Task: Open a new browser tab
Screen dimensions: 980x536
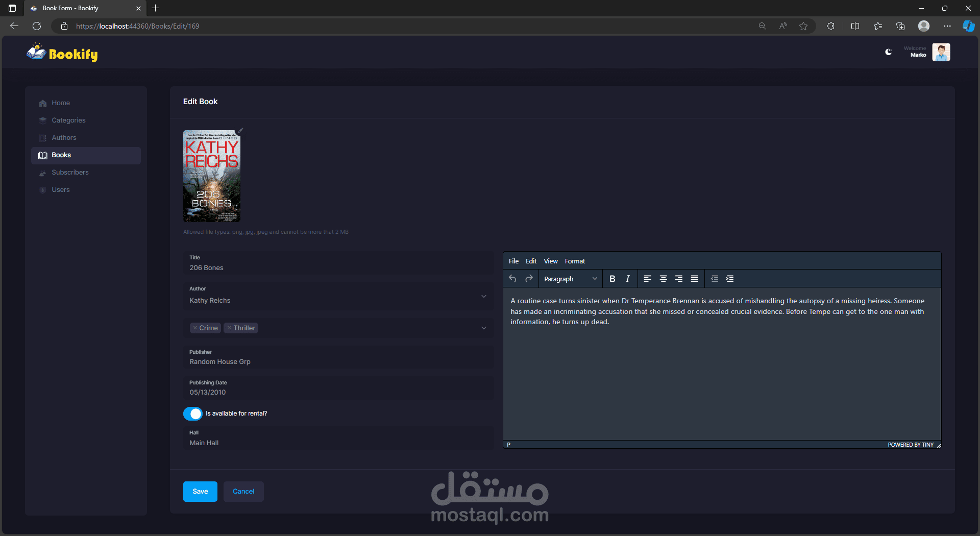Action: tap(156, 8)
